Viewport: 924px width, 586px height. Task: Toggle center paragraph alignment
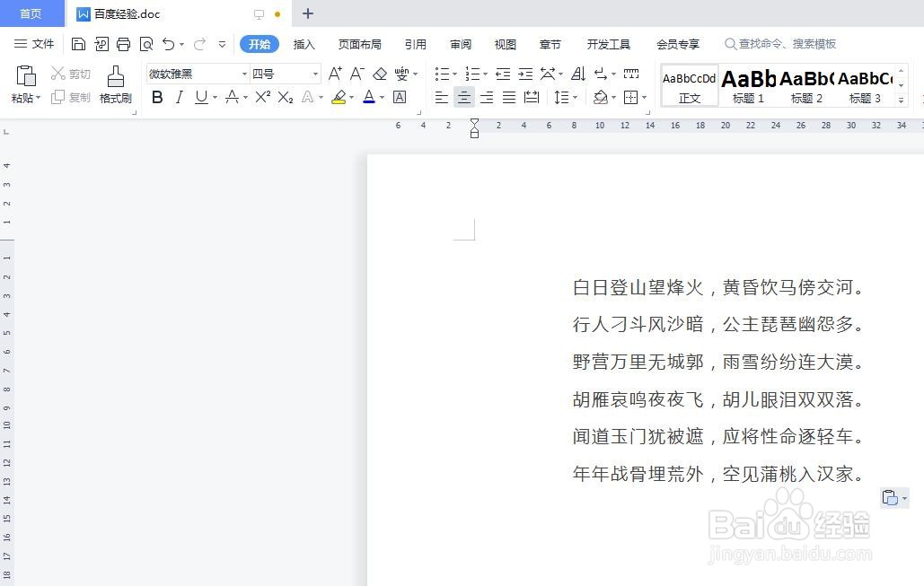(x=463, y=98)
